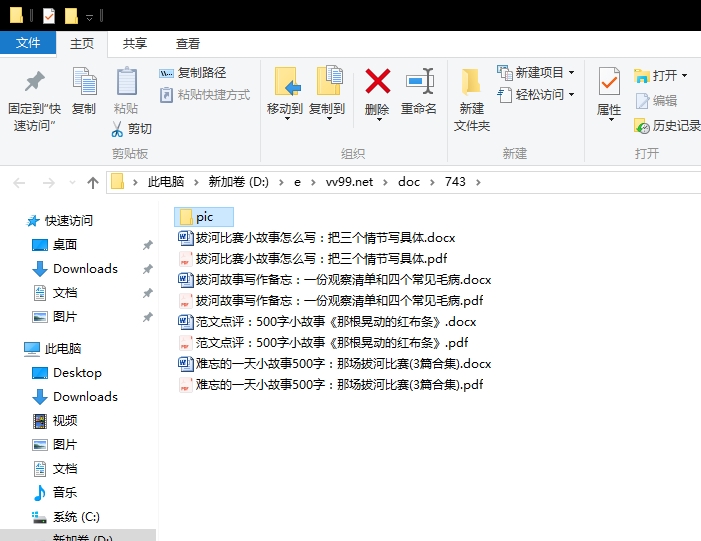Screen dimensions: 701x541
Task: Open 文档 under 此电脑
Action: pos(55,469)
